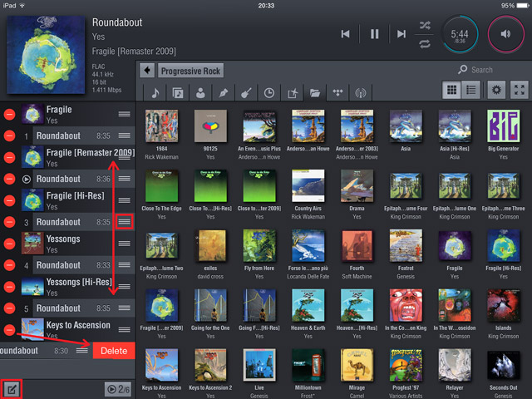The image size is (532, 399).
Task: Click the playlist edit pencil icon
Action: (x=12, y=388)
